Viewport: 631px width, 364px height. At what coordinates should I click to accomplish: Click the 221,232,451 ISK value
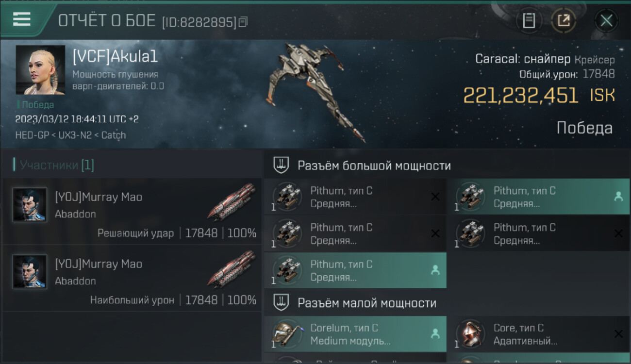[x=539, y=95]
